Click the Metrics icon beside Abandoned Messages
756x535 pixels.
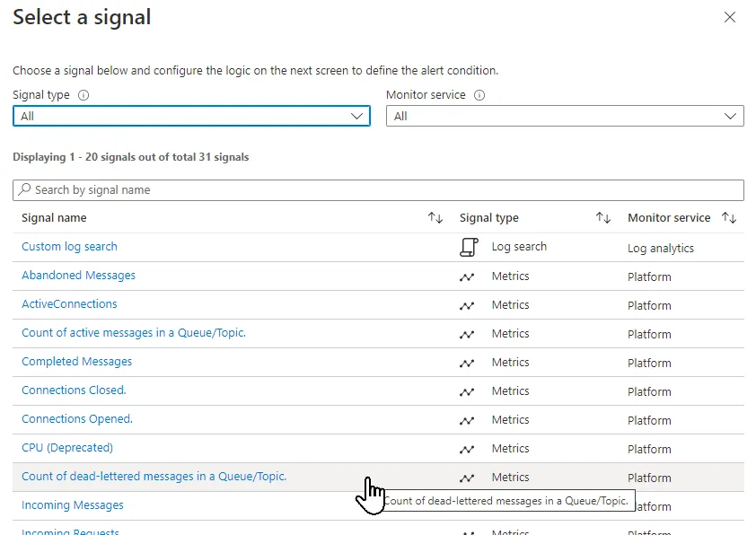point(467,277)
